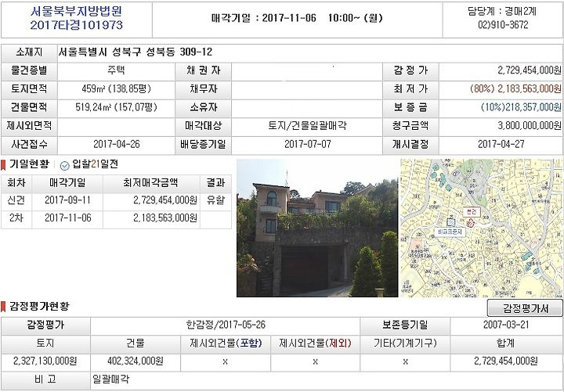Select the 신건 row label
Screen dimensions: 564x392
[x=16, y=200]
